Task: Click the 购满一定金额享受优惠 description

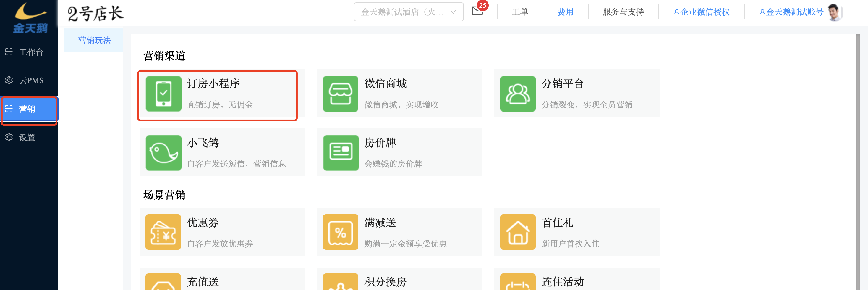Action: point(405,244)
